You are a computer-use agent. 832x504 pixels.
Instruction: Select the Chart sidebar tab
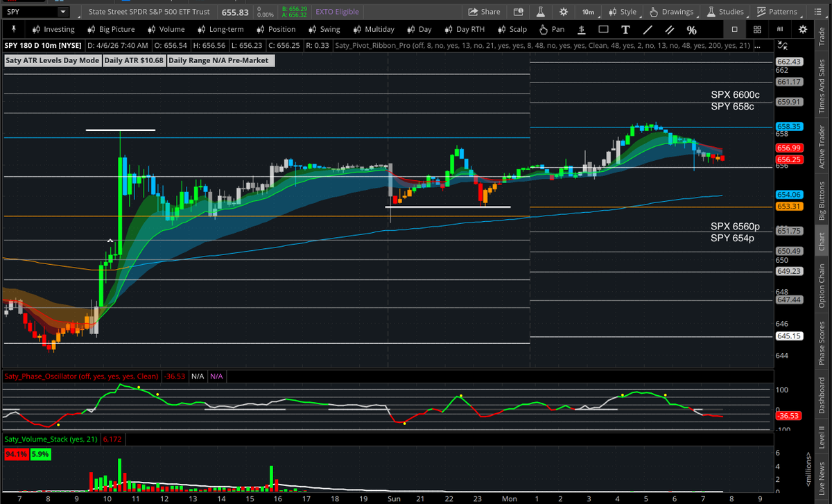click(822, 241)
